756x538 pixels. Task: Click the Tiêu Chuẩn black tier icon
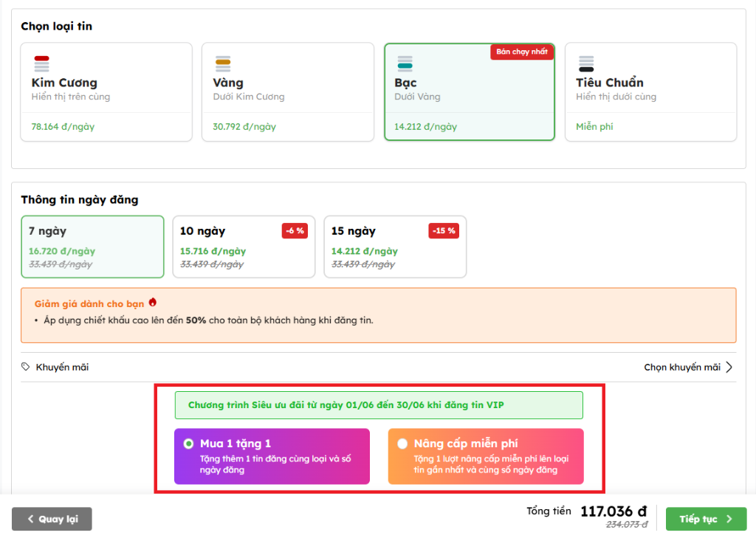pos(586,63)
